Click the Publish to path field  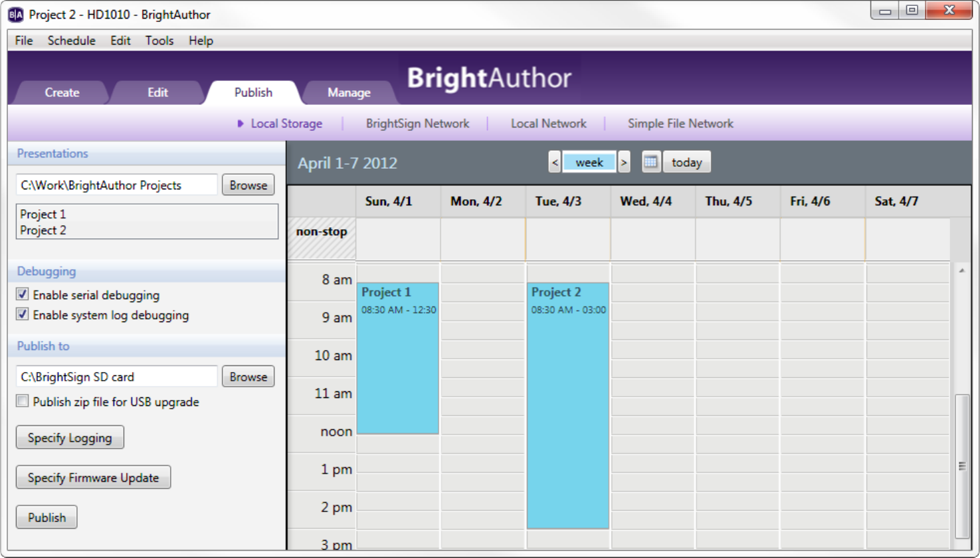click(x=117, y=377)
